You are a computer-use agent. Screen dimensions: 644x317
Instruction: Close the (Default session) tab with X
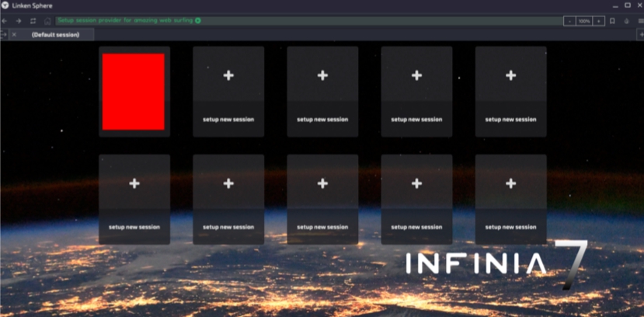[x=14, y=35]
